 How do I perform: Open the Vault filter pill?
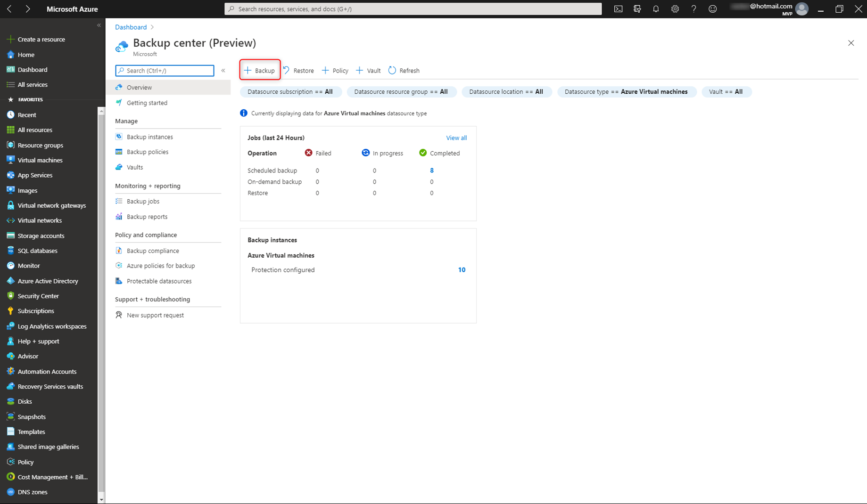(x=726, y=92)
